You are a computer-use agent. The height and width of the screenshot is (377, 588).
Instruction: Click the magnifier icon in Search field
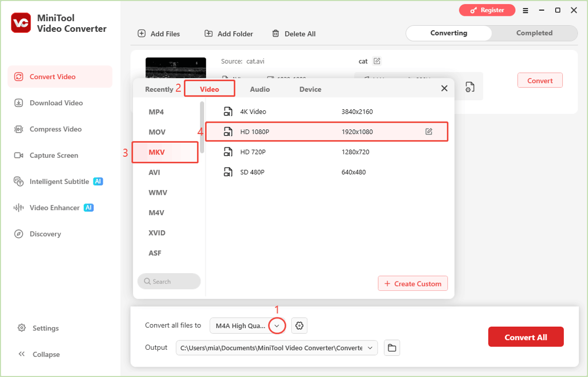[x=147, y=281]
